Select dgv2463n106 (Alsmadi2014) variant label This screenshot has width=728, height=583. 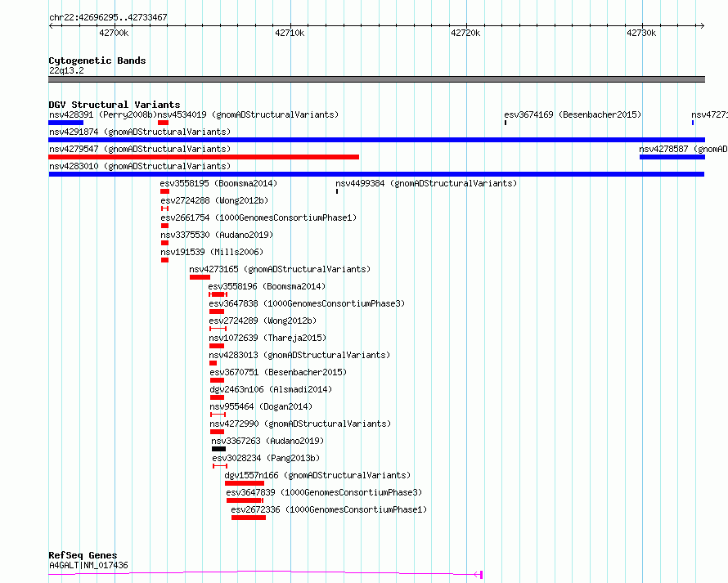[x=271, y=389]
